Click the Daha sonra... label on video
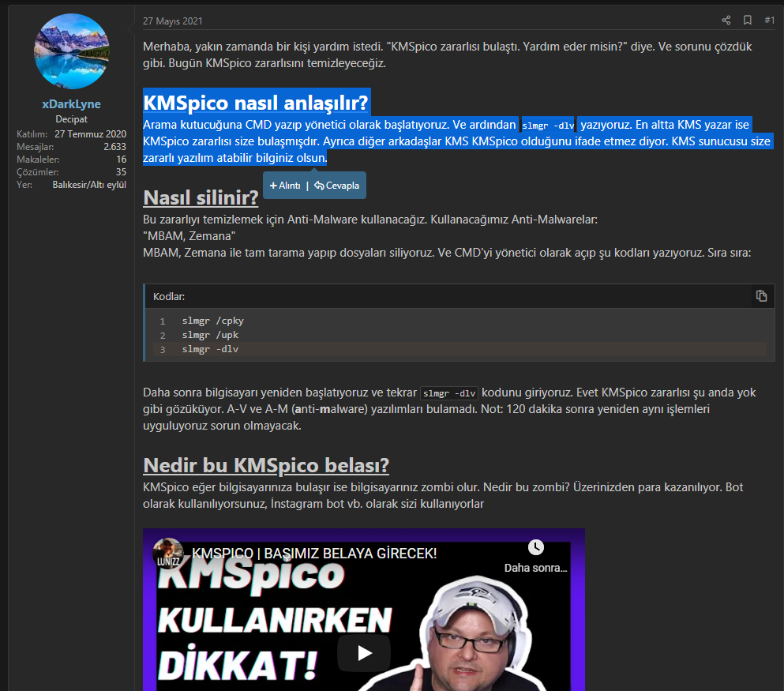Viewport: 784px width, 691px height. click(x=535, y=568)
